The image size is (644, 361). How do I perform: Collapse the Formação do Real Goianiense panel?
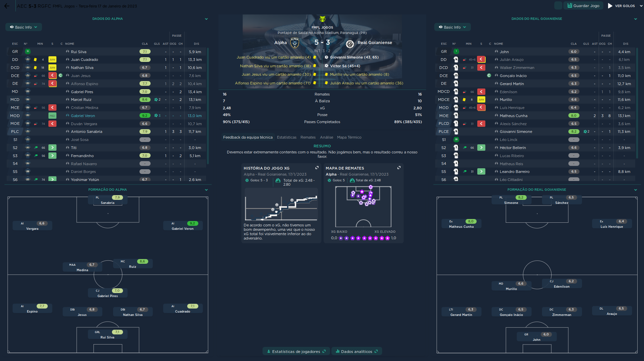pyautogui.click(x=636, y=190)
